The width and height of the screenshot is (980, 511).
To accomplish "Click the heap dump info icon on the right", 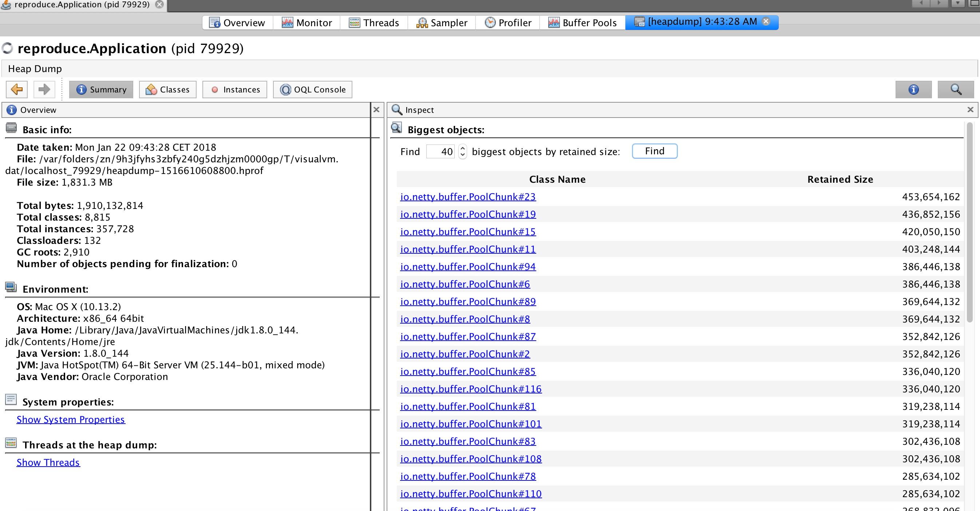I will (914, 89).
